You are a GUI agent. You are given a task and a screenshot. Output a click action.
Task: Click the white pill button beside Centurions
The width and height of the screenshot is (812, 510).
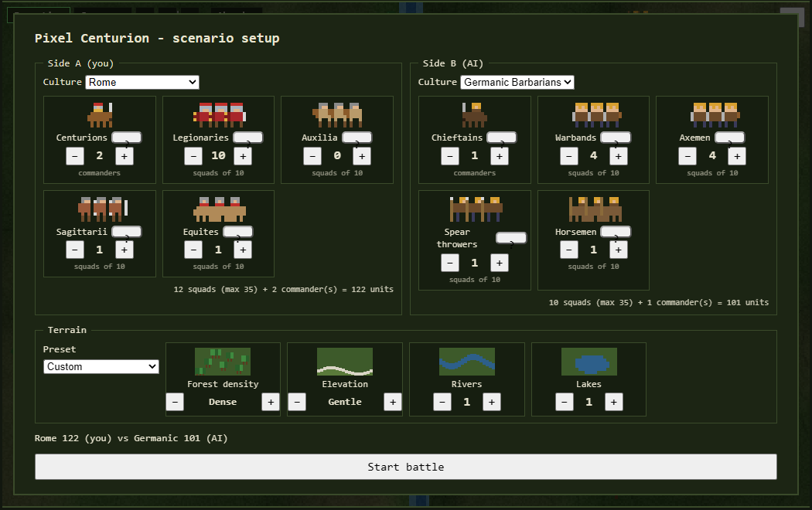[127, 138]
